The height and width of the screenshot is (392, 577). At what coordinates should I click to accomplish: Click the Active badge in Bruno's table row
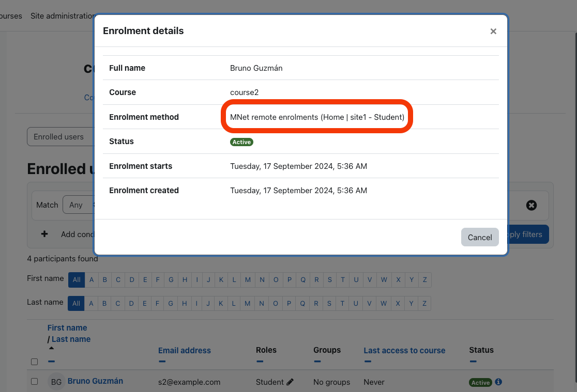pos(480,382)
